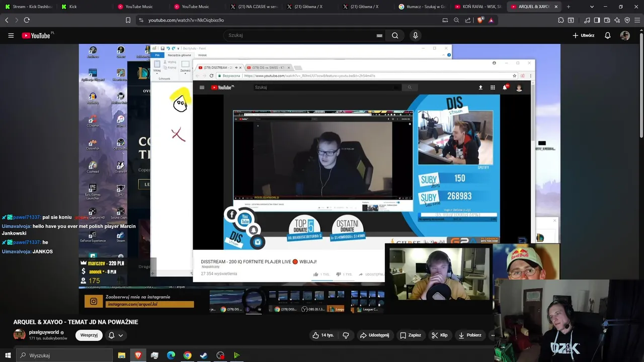
Task: Open the Brave main menu
Action: pyautogui.click(x=637, y=20)
